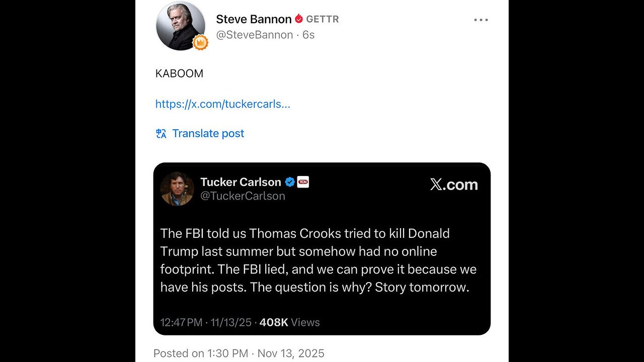
Task: Click the X.com logo in embed
Action: click(x=454, y=185)
